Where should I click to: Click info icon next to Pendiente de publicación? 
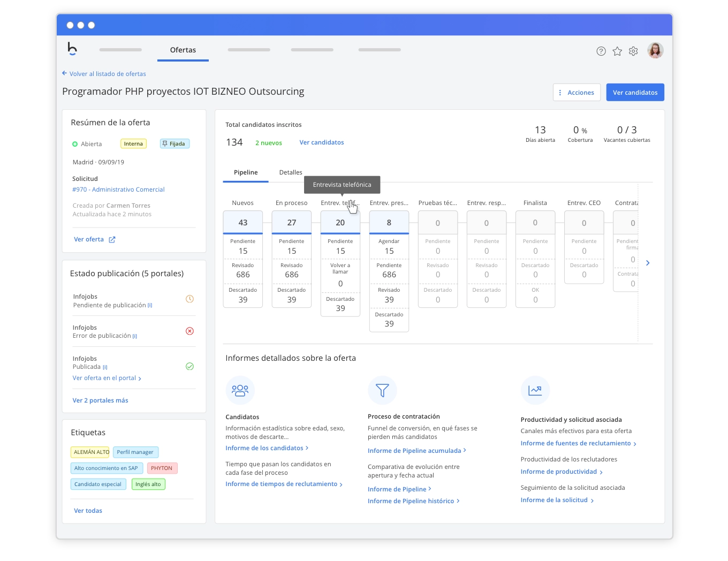coord(150,305)
